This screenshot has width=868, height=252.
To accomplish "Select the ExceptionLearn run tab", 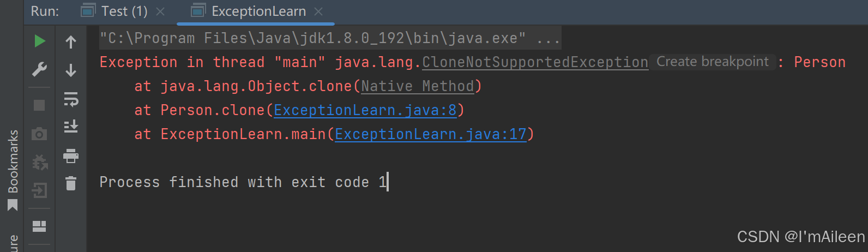I will coord(258,11).
